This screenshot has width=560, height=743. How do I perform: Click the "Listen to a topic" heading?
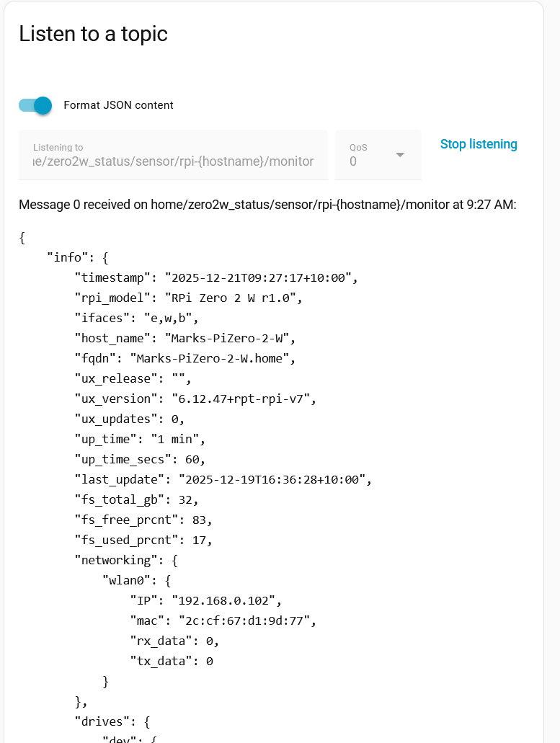(x=93, y=34)
